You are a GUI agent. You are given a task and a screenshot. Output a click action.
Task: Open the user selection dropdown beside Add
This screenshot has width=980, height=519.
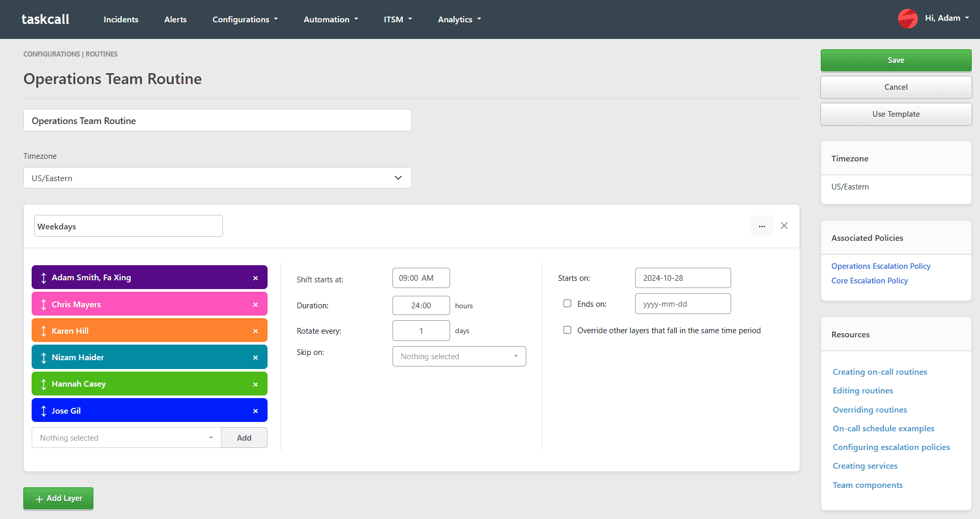pyautogui.click(x=126, y=438)
